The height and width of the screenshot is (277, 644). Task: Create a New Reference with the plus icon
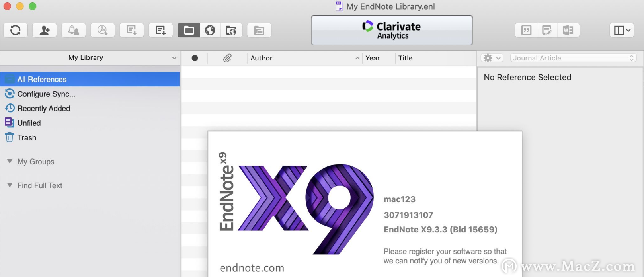point(161,30)
